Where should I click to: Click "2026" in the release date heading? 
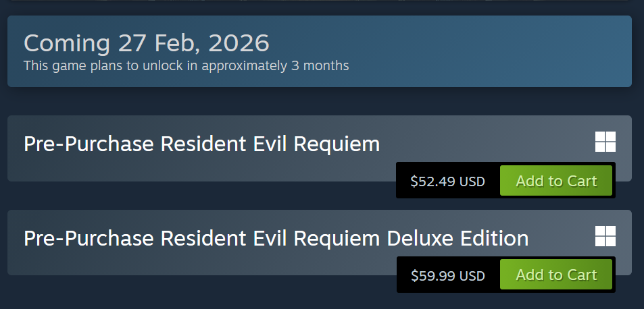(239, 43)
